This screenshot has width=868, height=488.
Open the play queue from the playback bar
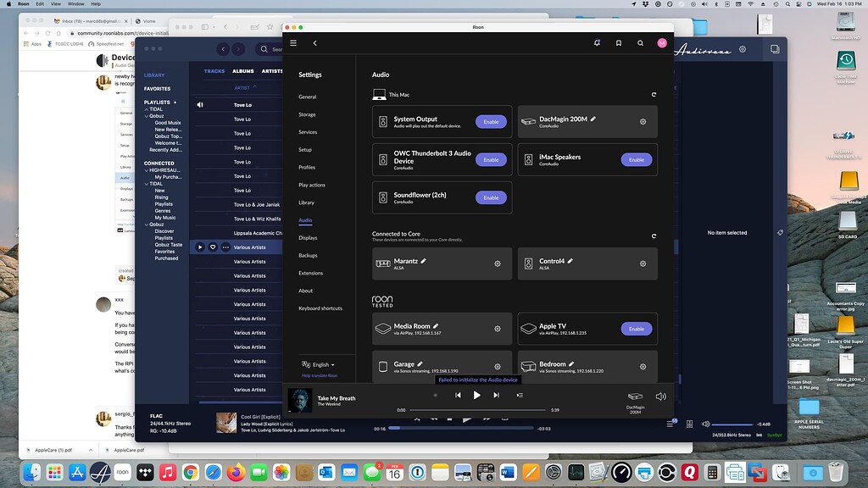click(x=520, y=395)
